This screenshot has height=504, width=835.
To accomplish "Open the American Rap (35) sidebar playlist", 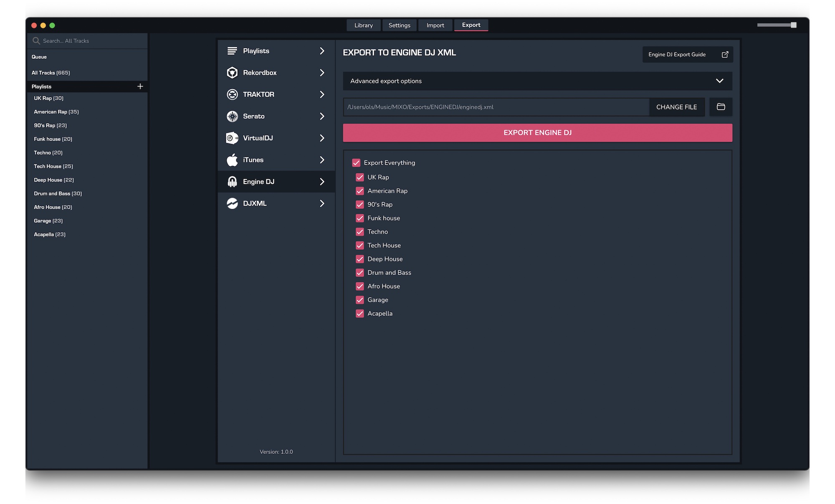I will point(56,112).
